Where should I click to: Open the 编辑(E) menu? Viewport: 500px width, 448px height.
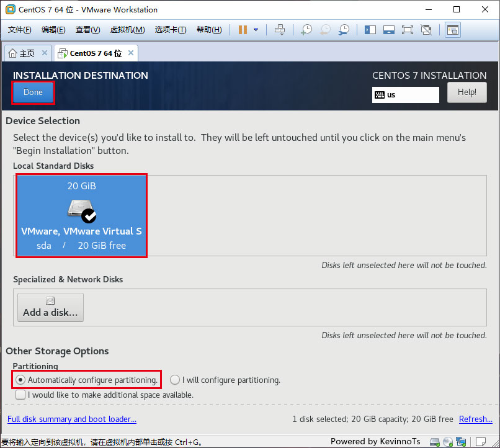coord(53,30)
